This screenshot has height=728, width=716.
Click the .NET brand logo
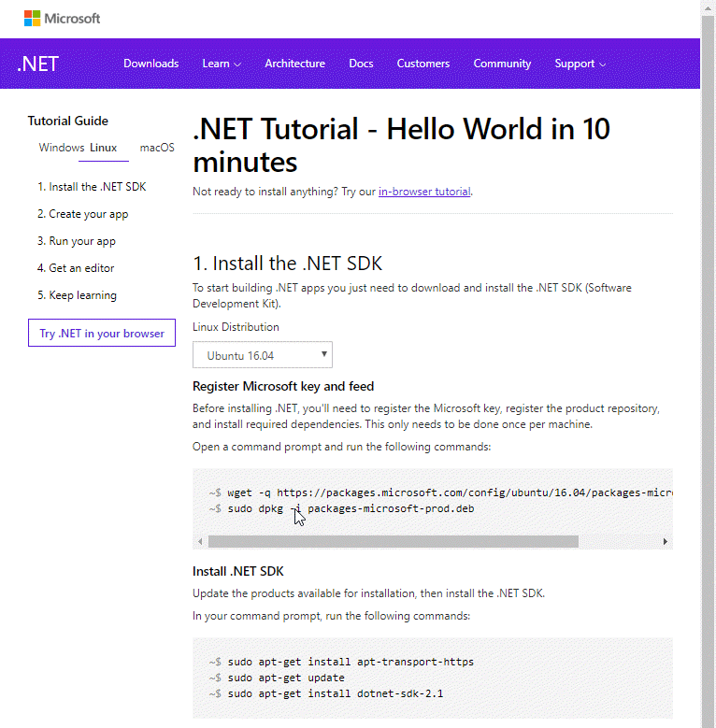click(38, 64)
